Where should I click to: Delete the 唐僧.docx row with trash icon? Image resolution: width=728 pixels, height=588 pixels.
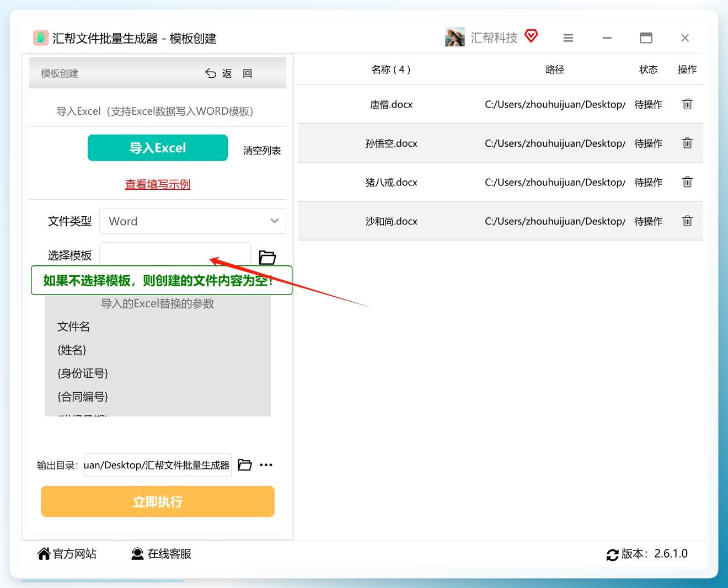[687, 104]
